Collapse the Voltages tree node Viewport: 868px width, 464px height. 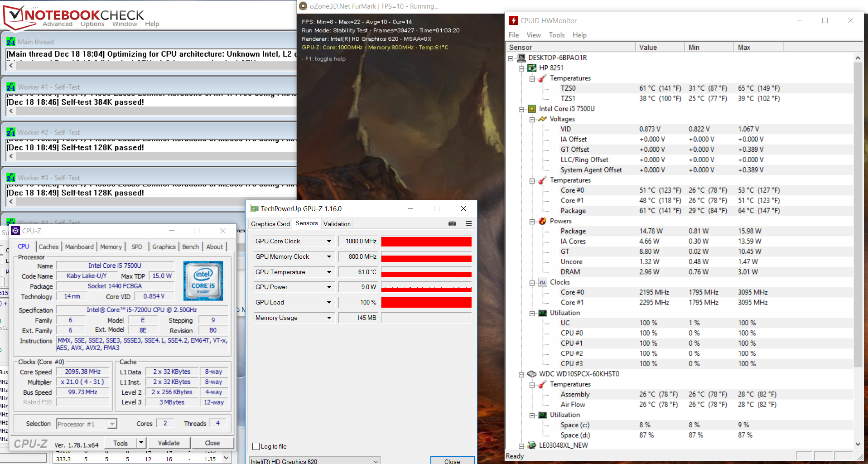(532, 120)
